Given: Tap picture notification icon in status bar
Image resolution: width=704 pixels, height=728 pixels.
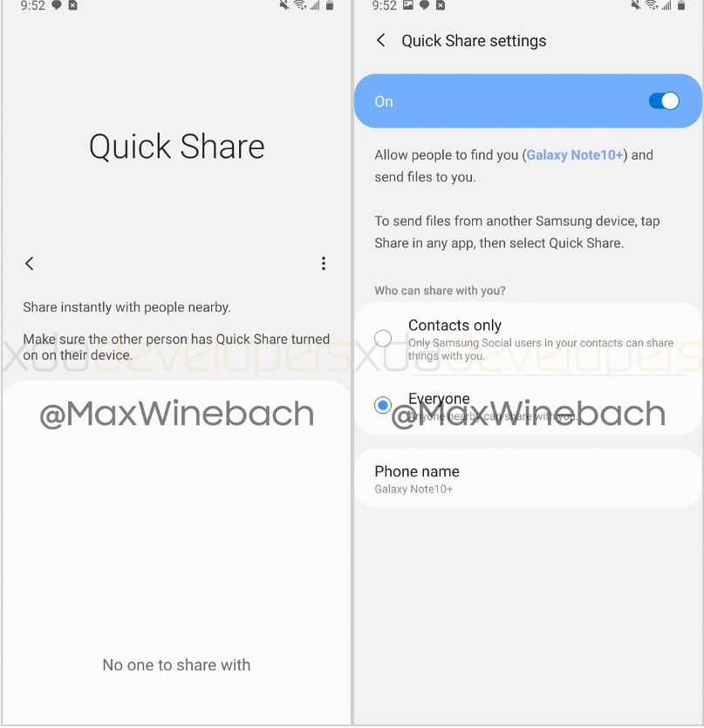Looking at the screenshot, I should 408,5.
